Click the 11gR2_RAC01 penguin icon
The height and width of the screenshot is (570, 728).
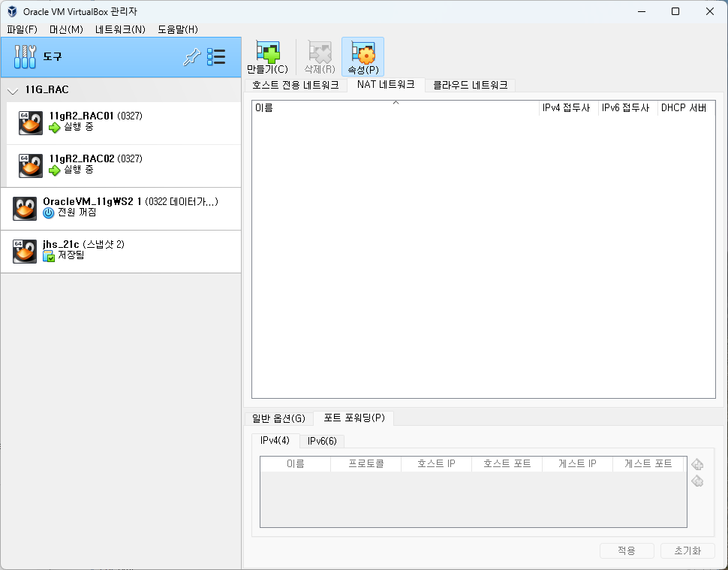point(31,122)
